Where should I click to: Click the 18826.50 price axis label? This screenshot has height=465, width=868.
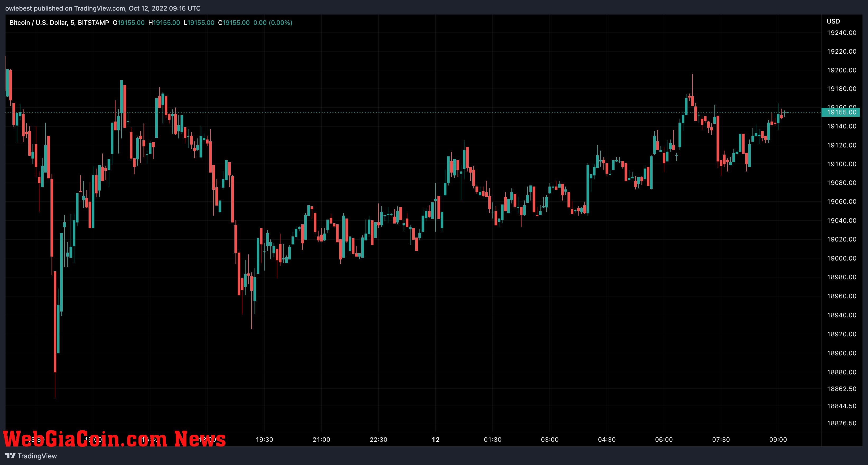(841, 423)
